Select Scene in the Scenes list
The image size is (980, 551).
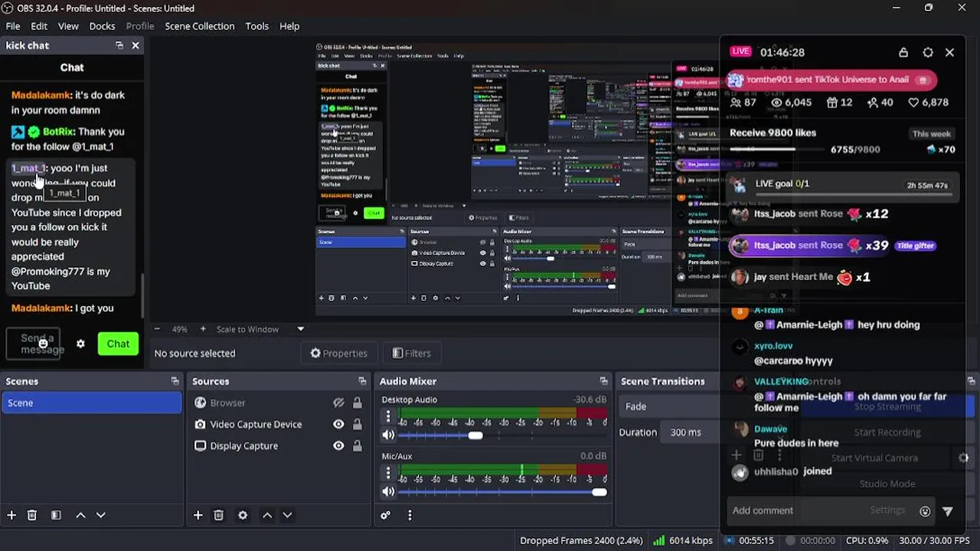[x=92, y=403]
